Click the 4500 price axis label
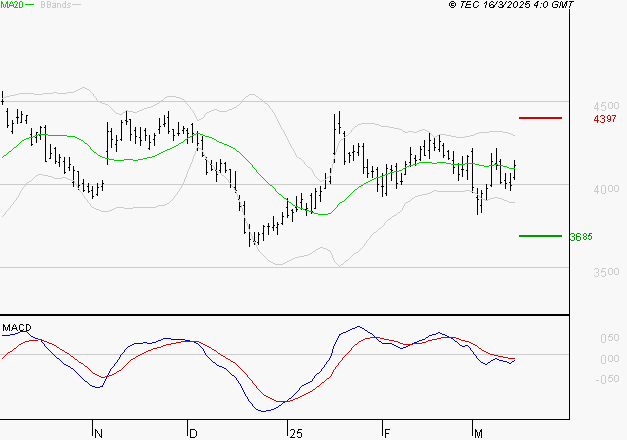Image resolution: width=627 pixels, height=440 pixels. (606, 106)
